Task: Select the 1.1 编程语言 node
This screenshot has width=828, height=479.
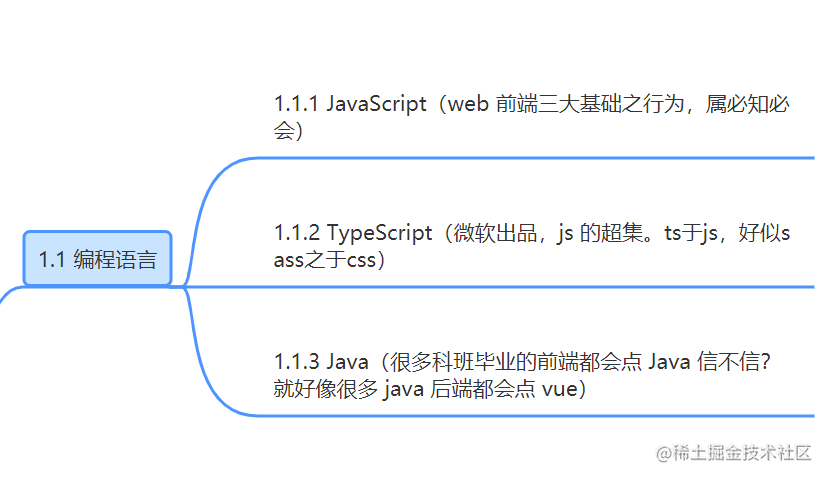Action: [98, 259]
